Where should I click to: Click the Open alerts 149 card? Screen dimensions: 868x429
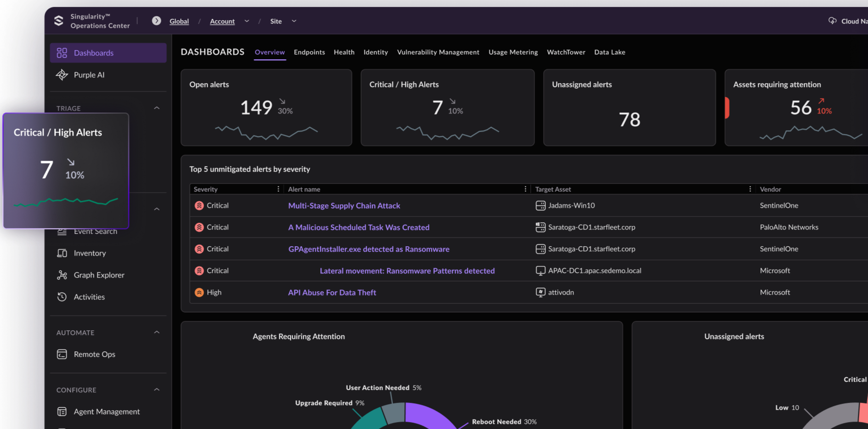267,107
